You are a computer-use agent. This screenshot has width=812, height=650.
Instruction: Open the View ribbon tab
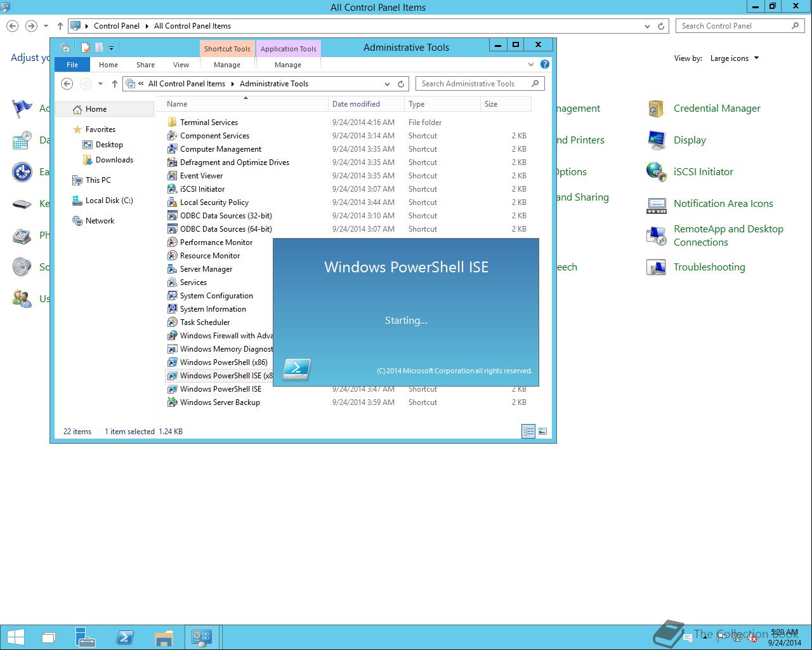pyautogui.click(x=181, y=65)
